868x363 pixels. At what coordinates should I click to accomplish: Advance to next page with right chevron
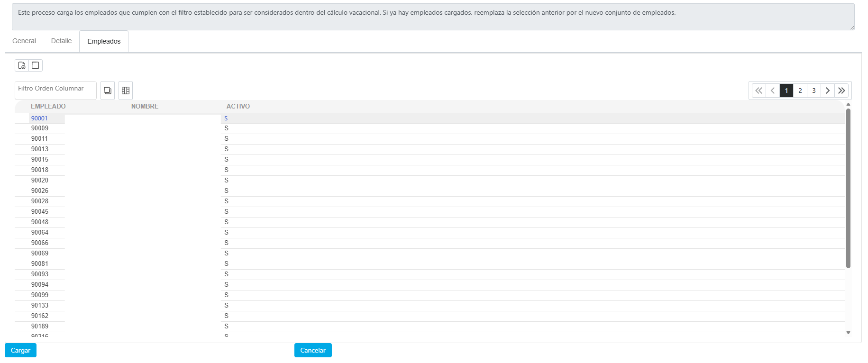point(828,91)
